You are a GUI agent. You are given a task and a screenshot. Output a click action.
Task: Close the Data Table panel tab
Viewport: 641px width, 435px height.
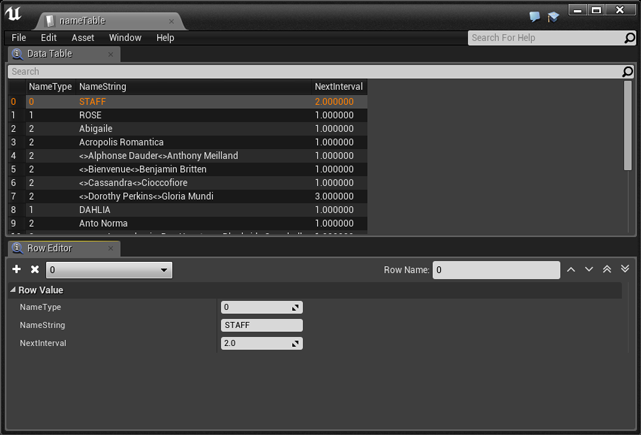pyautogui.click(x=110, y=54)
